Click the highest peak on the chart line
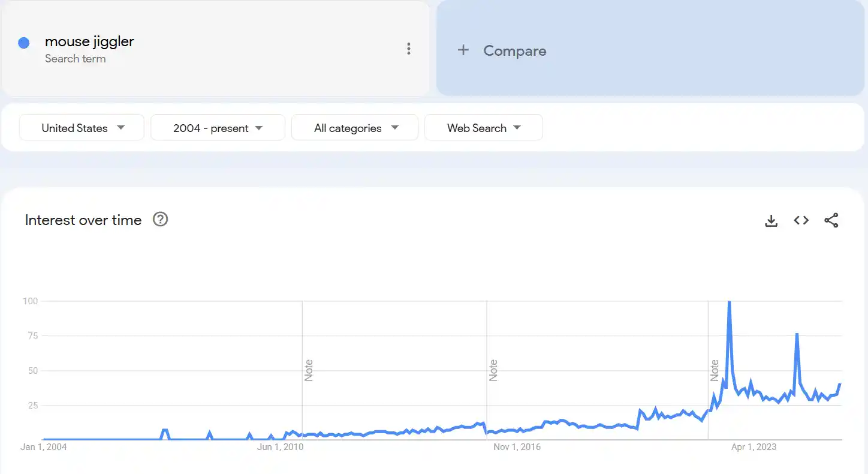Viewport: 868px width, 474px height. pyautogui.click(x=729, y=302)
